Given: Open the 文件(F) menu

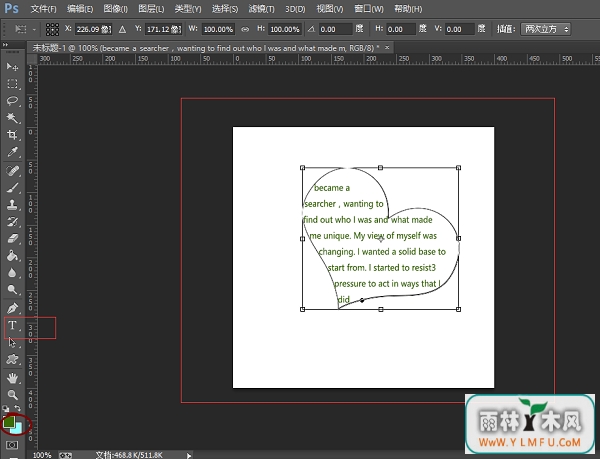Looking at the screenshot, I should 43,9.
